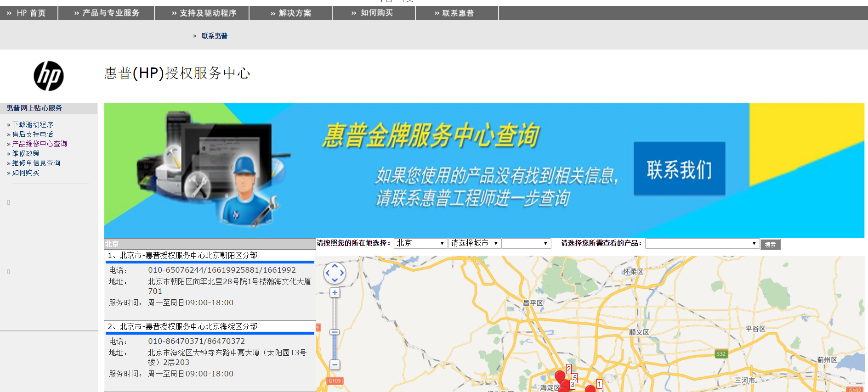The width and height of the screenshot is (868, 392).
Task: Open the product selection dropdown
Action: pos(702,243)
